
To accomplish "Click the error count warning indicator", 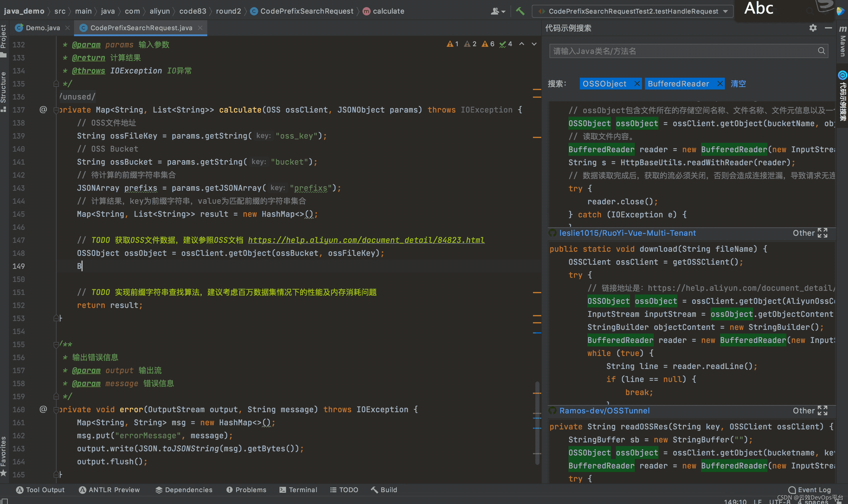I will [452, 44].
